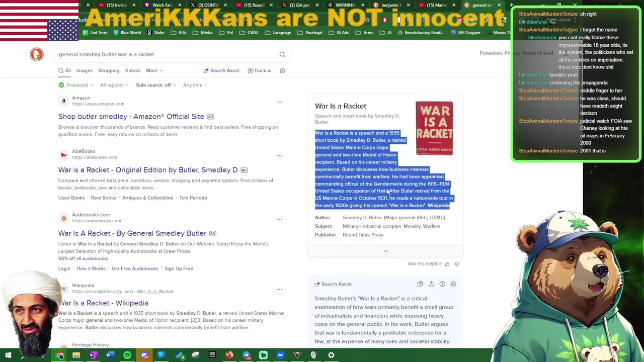Open Shop butler smedley Amazon link
The image size is (644, 362).
[131, 117]
